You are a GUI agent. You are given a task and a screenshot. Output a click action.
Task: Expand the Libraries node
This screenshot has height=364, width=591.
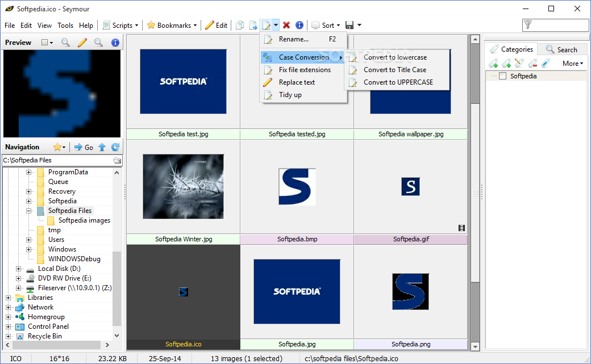pyautogui.click(x=9, y=298)
